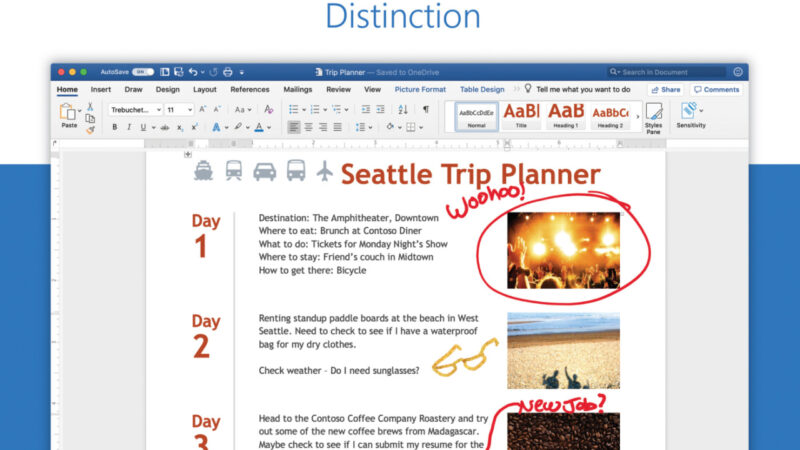
Task: Toggle Italic formatting
Action: [129, 127]
